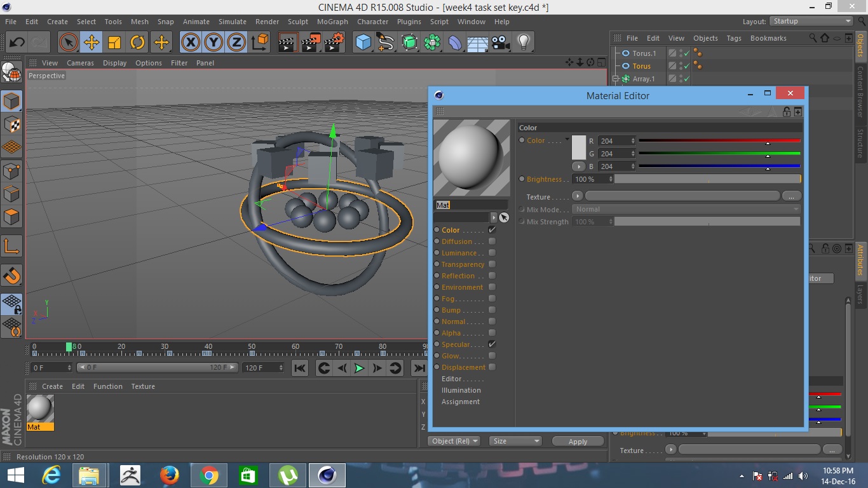Open the Sculpt menu
Viewport: 868px width, 488px height.
click(298, 22)
